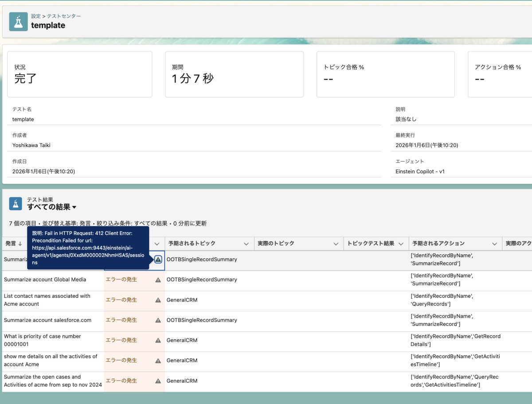
Task: Click the warning icon in the sep to nov 2024 row
Action: point(158,381)
